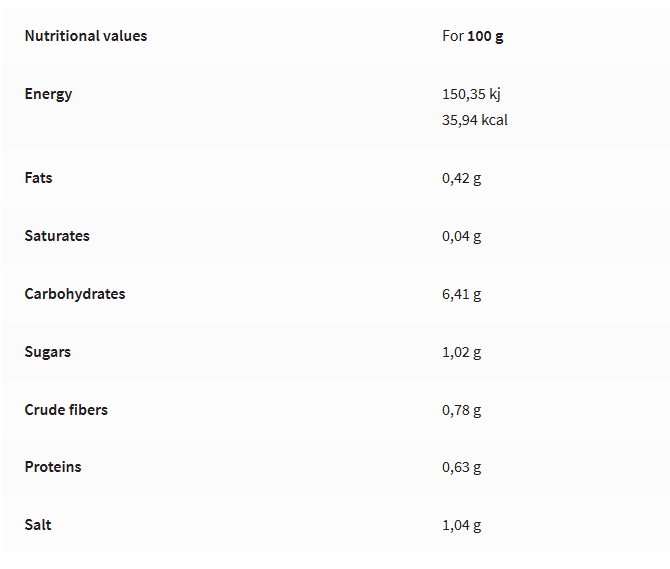Select the Crude fibers row label
The height and width of the screenshot is (569, 670).
click(x=66, y=410)
